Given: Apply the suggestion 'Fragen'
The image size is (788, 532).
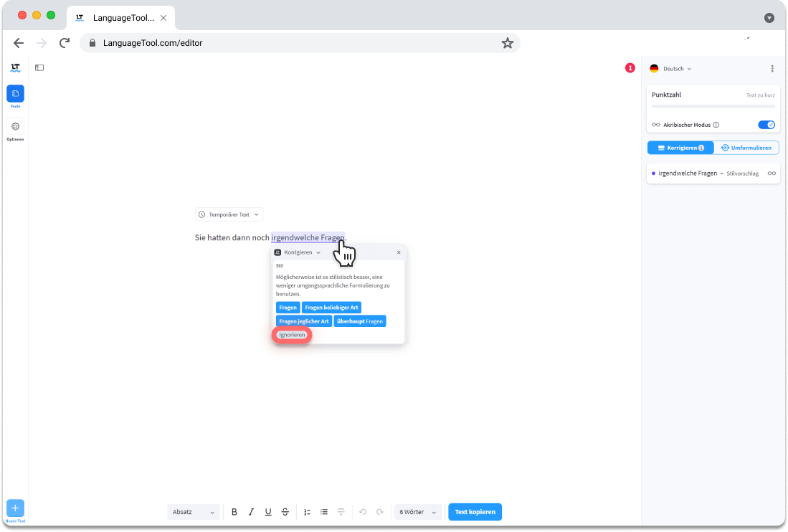Looking at the screenshot, I should pyautogui.click(x=288, y=308).
